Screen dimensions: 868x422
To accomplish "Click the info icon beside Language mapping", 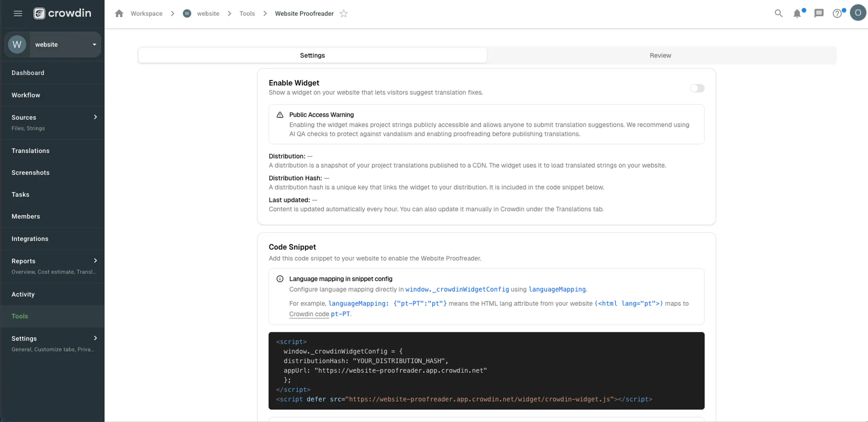I will tap(280, 279).
